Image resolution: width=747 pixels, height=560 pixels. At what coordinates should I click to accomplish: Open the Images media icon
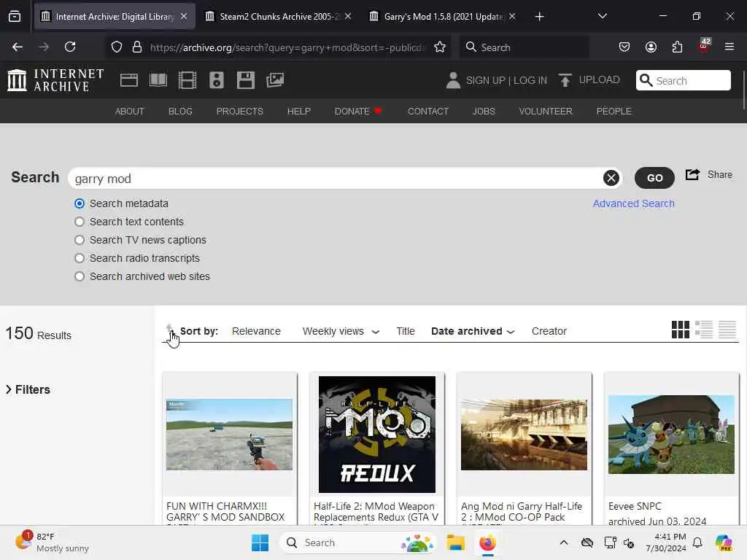click(275, 80)
